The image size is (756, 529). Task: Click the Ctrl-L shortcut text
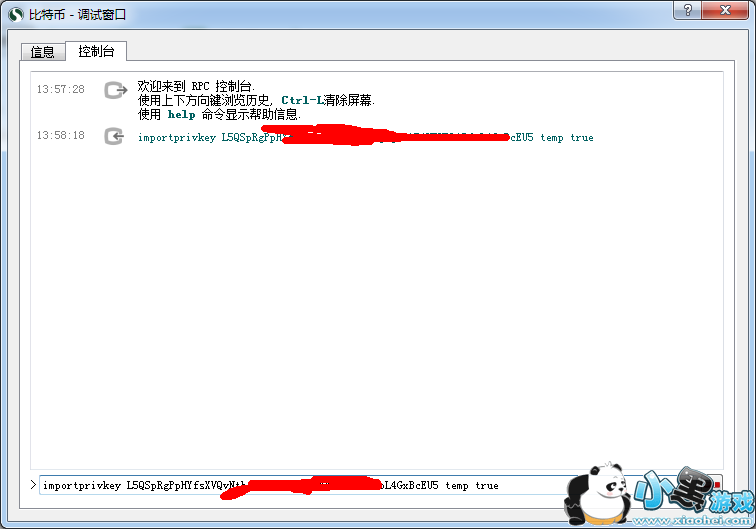[x=302, y=100]
